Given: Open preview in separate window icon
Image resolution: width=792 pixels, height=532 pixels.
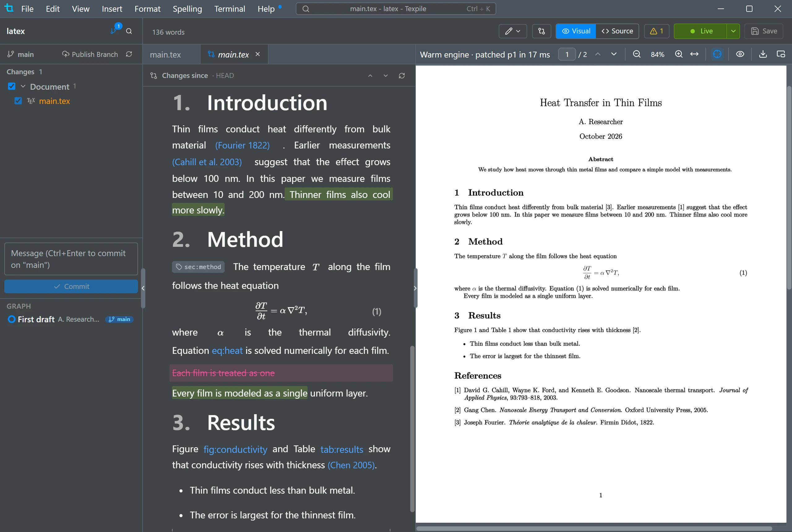Looking at the screenshot, I should 781,54.
